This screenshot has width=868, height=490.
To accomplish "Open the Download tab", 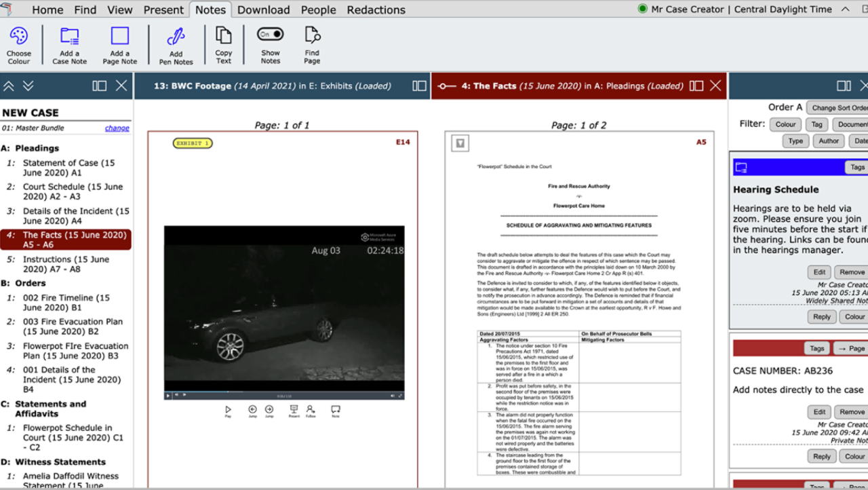I will click(x=263, y=10).
